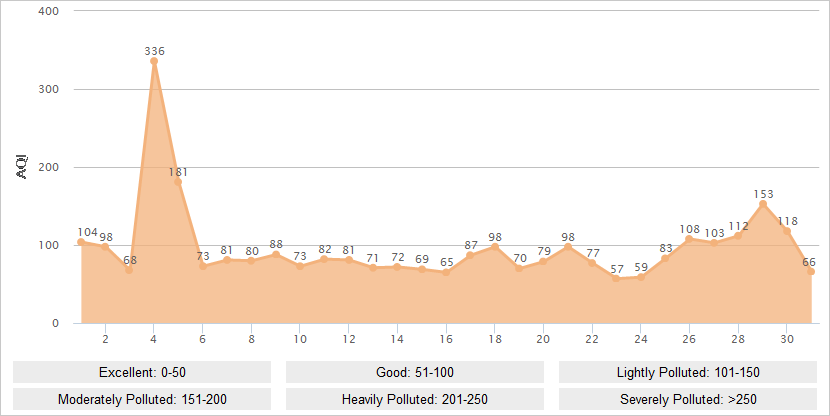Viewport: 830px width, 416px height.
Task: Click the y-axis label '200'
Action: (x=49, y=167)
